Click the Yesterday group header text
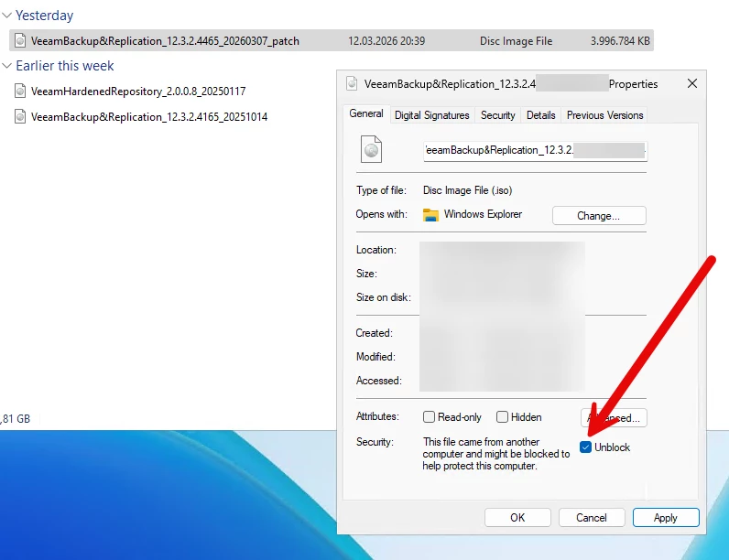 (x=45, y=16)
